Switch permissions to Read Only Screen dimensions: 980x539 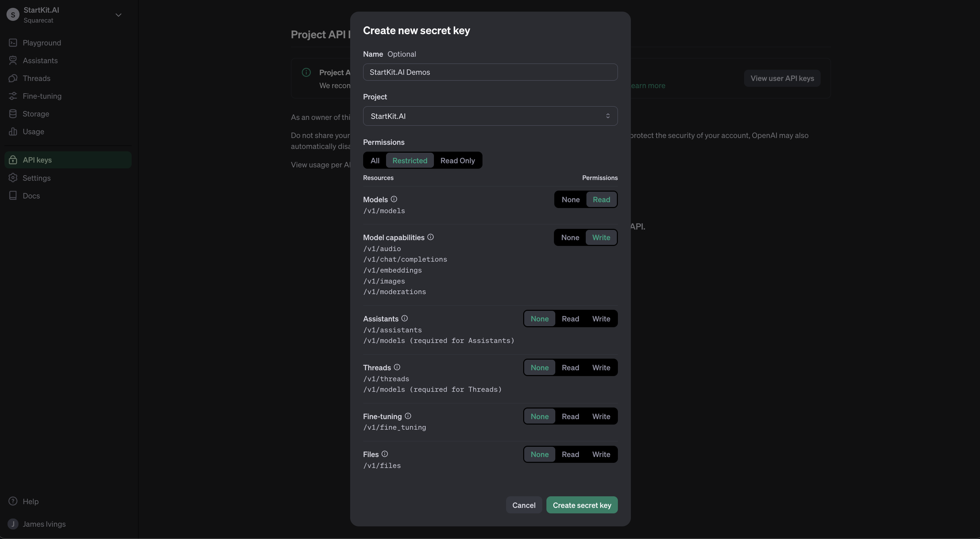458,160
